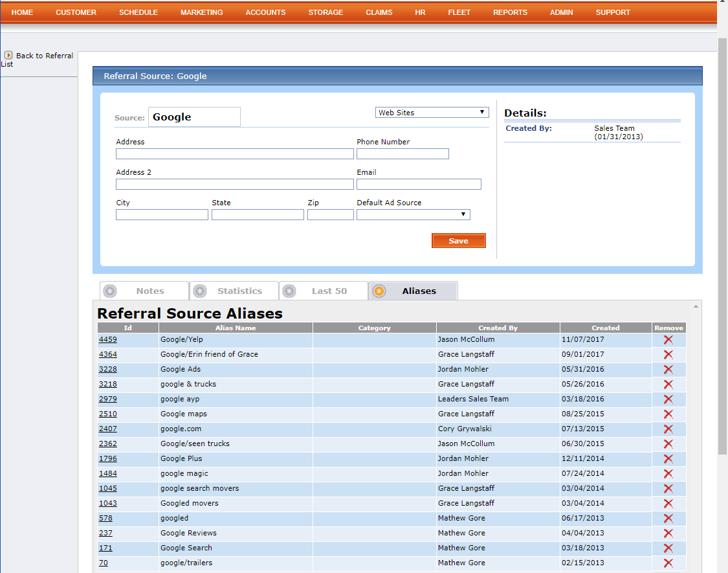The height and width of the screenshot is (573, 728).
Task: Remove the google magic alias
Action: click(x=668, y=473)
